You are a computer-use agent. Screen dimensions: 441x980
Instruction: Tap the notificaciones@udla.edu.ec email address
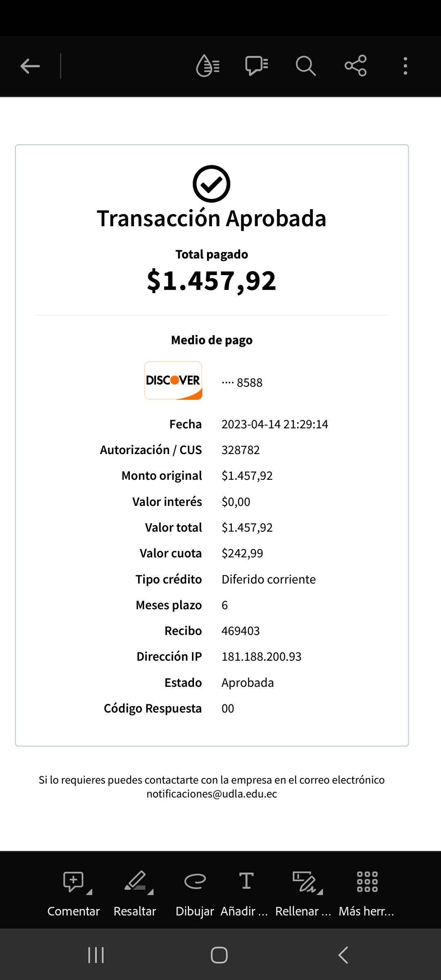point(212,794)
